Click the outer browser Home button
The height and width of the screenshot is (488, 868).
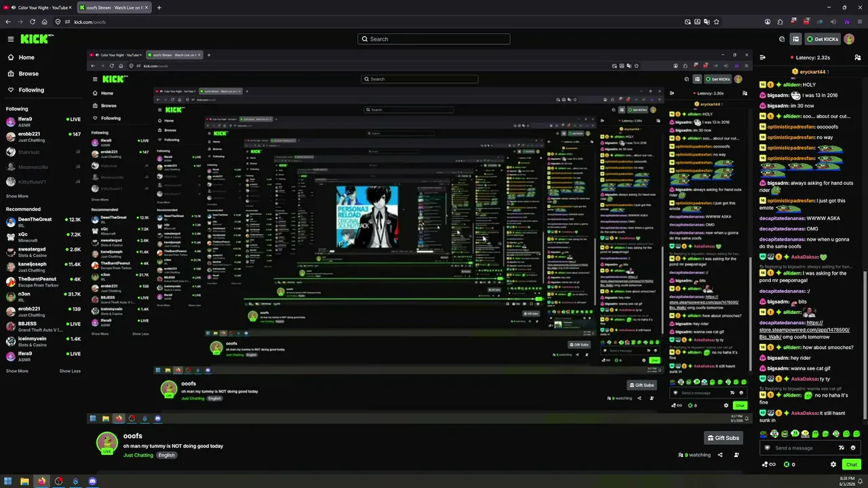point(44,22)
